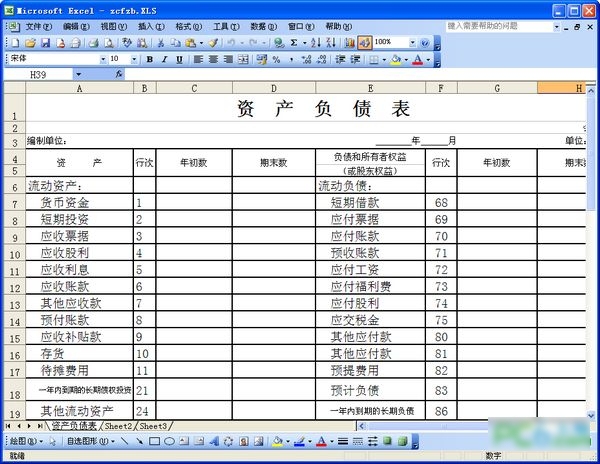This screenshot has height=464, width=600.
Task: Click the 绘图 button on drawing toolbar
Action: tap(20, 440)
